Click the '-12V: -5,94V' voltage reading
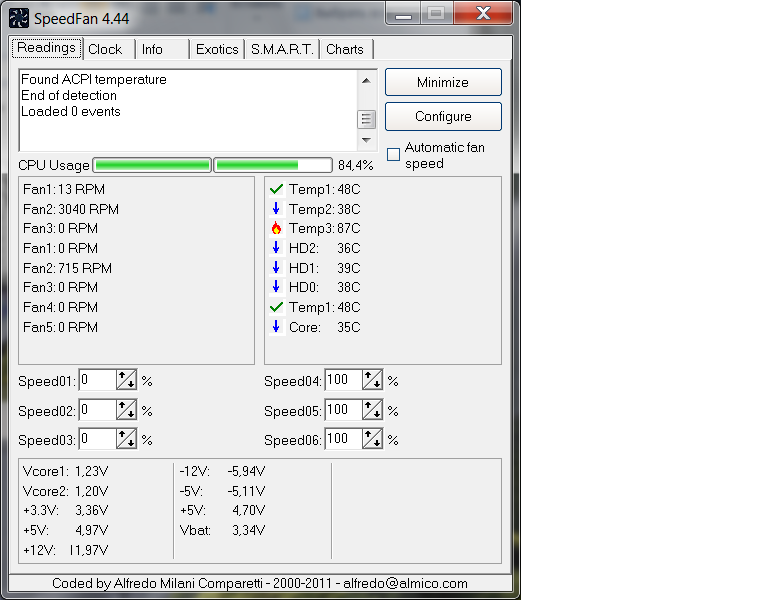 222,471
